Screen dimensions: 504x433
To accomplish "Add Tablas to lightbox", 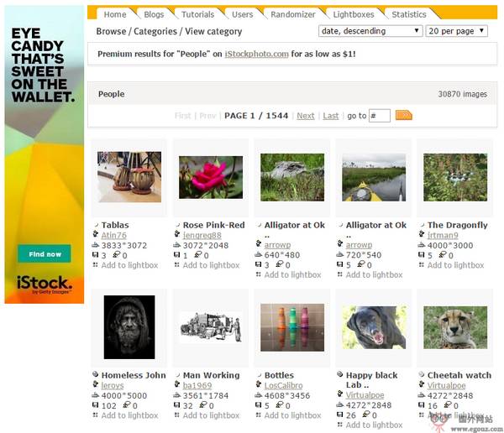I will pyautogui.click(x=129, y=265).
